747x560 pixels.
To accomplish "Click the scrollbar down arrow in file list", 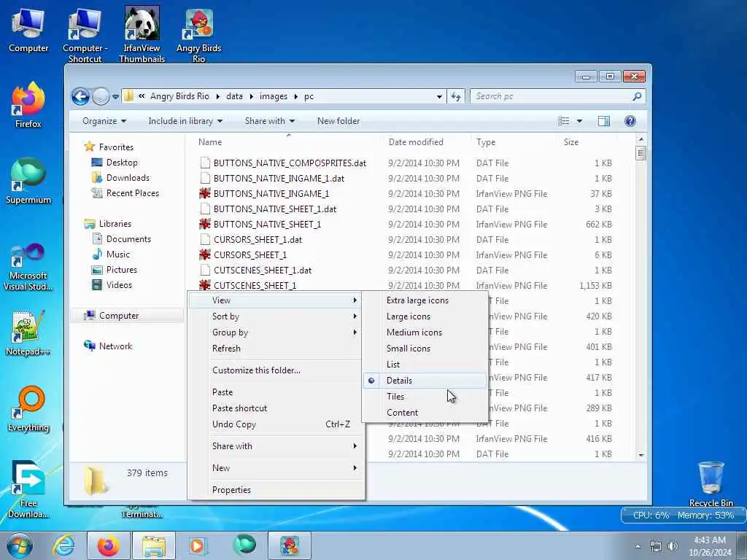I will (640, 455).
